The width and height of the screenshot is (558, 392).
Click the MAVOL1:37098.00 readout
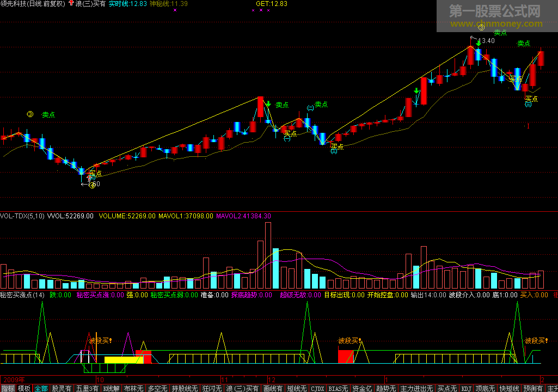point(186,216)
